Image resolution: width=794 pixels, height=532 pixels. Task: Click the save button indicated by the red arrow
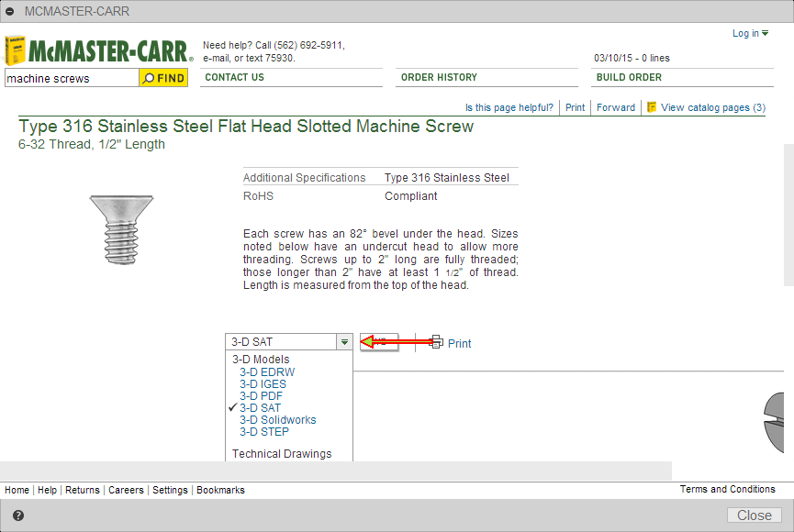point(378,341)
